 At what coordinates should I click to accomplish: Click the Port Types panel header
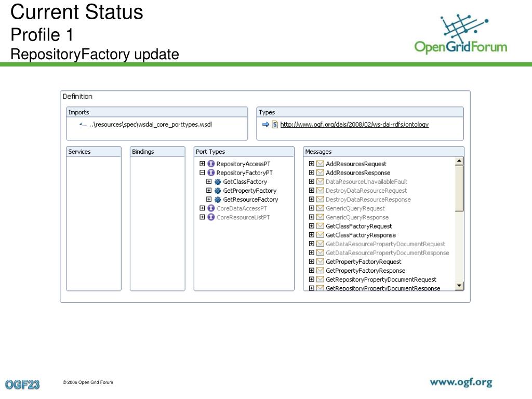pyautogui.click(x=244, y=152)
